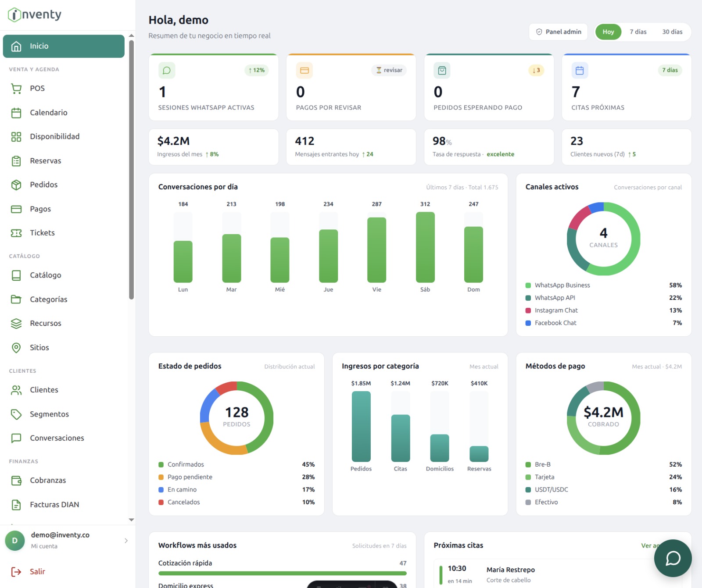Viewport: 702px width, 588px height.
Task: Click the "Efectivo" legend row
Action: click(x=604, y=502)
